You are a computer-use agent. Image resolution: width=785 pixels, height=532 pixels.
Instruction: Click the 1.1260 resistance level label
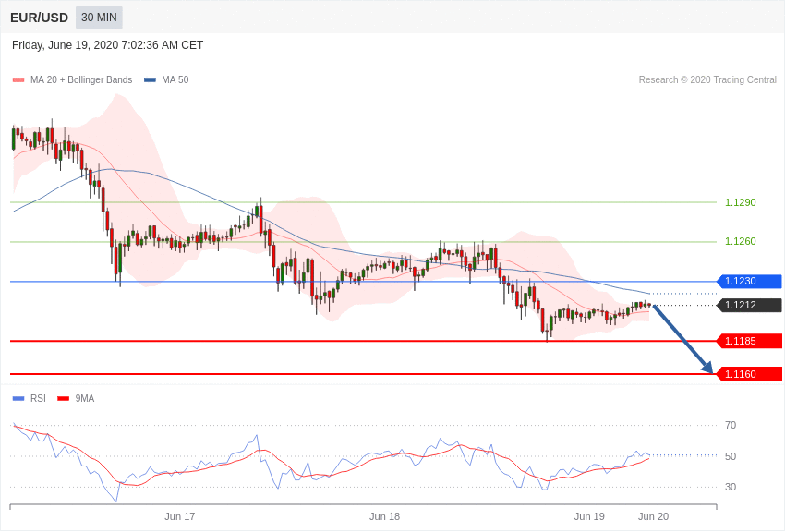(741, 241)
